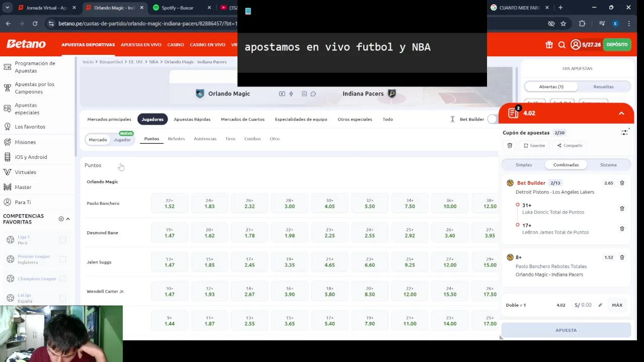
Task: Open the Mercados de Cuartos tab
Action: [243, 119]
